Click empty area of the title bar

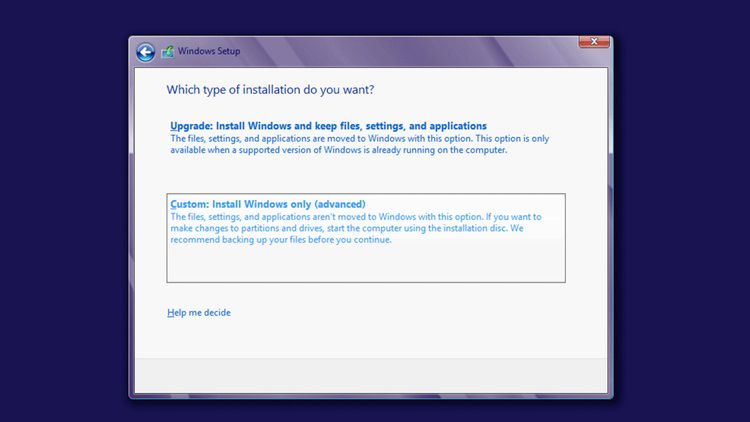[400, 52]
